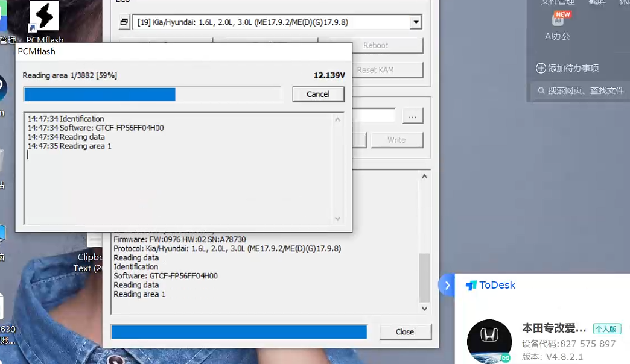Viewport: 630px width, 364px height.
Task: Click device code 827 575 897
Action: click(588, 344)
